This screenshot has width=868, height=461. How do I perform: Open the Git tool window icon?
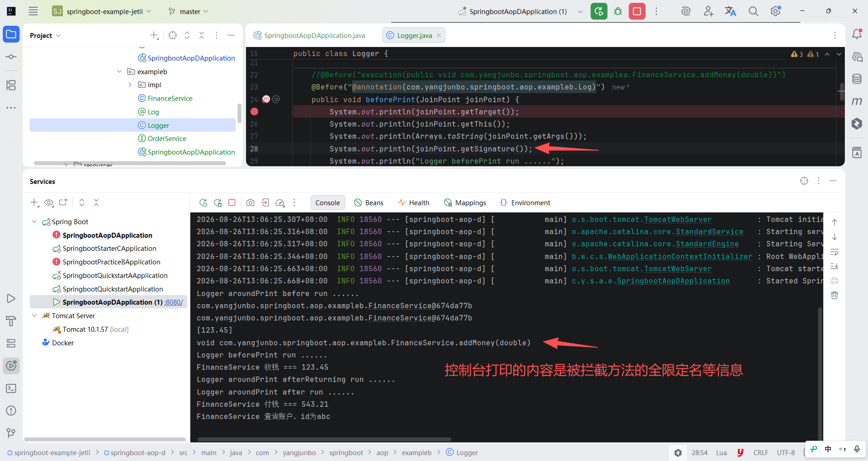(x=11, y=433)
